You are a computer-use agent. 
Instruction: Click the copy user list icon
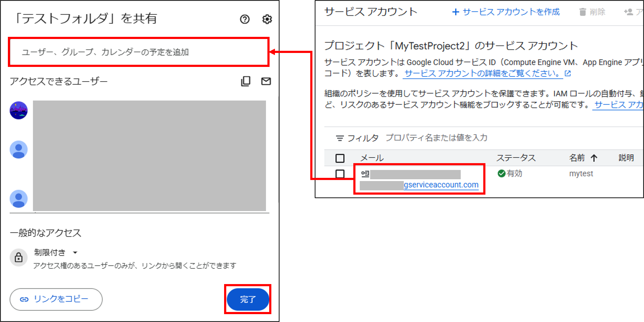(x=246, y=81)
